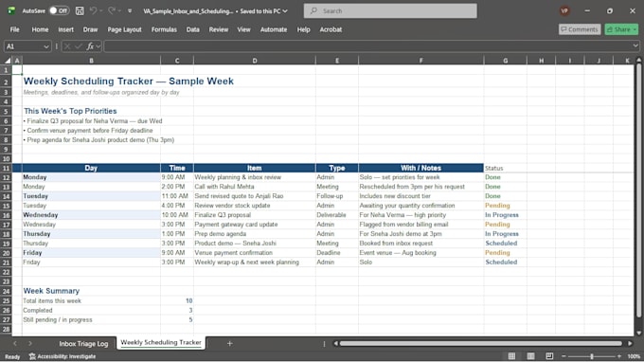This screenshot has height=362, width=644.
Task: Click next sheet navigation arrow
Action: point(30,343)
